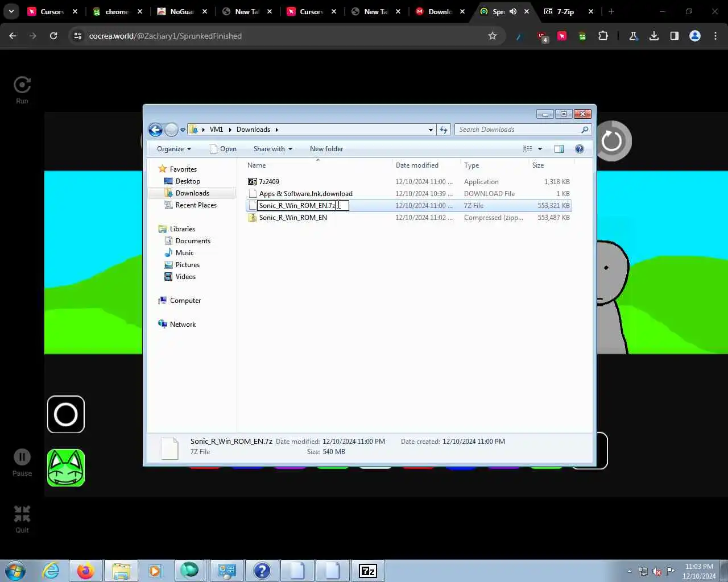Open the tab search dropdown

coord(11,11)
